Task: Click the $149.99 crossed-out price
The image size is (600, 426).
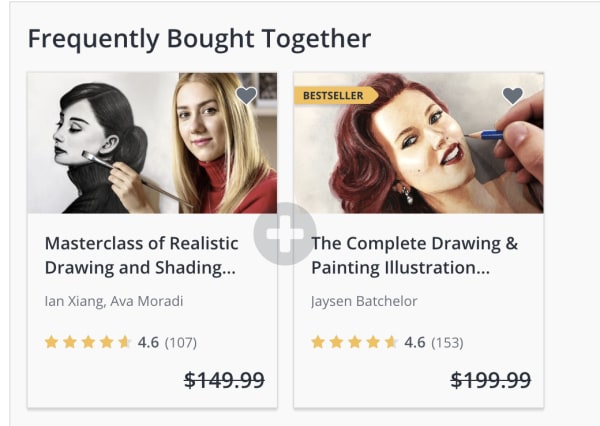Action: click(x=225, y=380)
